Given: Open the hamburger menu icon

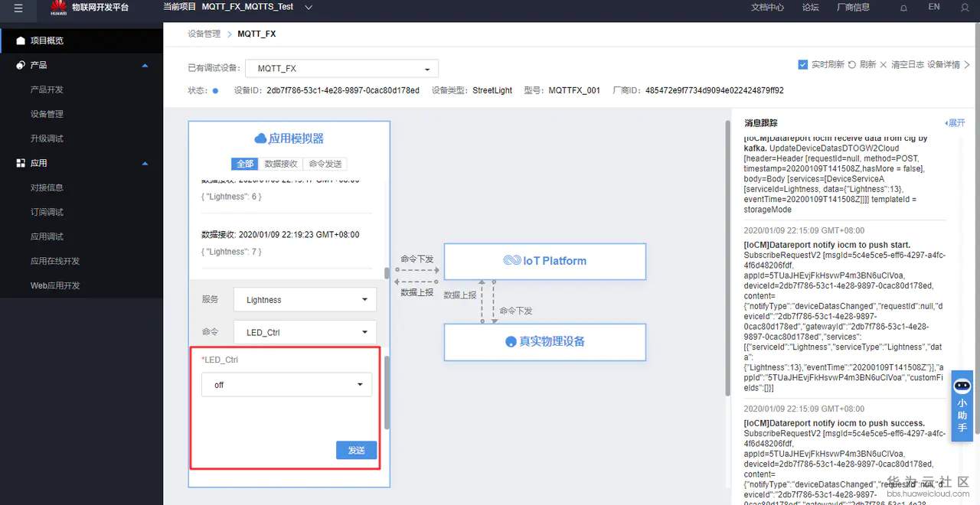Looking at the screenshot, I should (x=18, y=8).
